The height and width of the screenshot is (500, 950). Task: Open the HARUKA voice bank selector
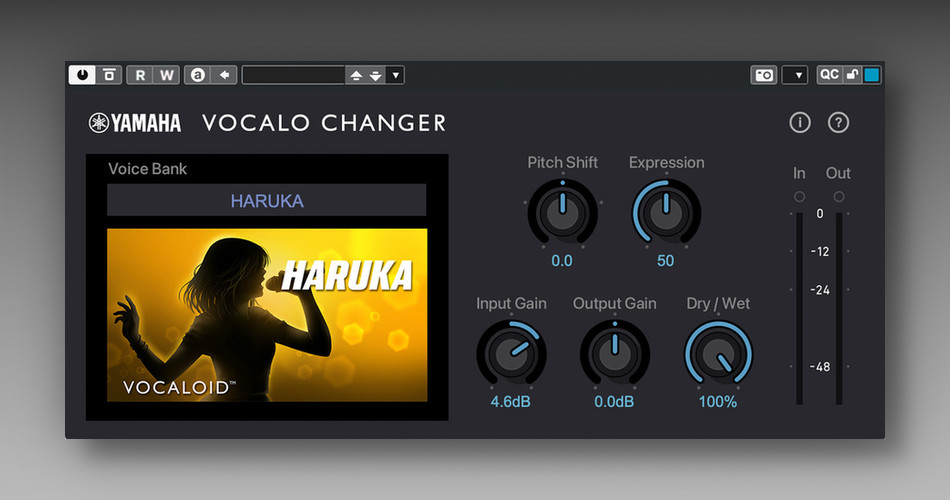pyautogui.click(x=267, y=201)
